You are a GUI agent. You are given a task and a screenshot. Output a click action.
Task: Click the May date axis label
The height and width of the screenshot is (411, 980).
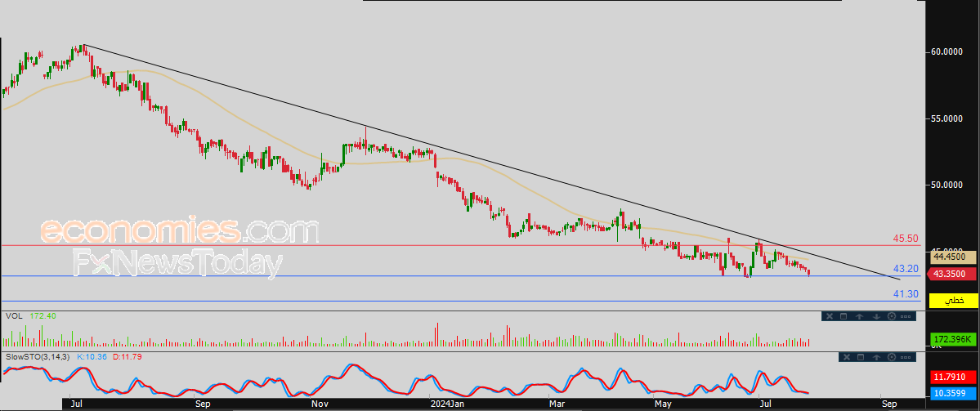click(x=663, y=404)
